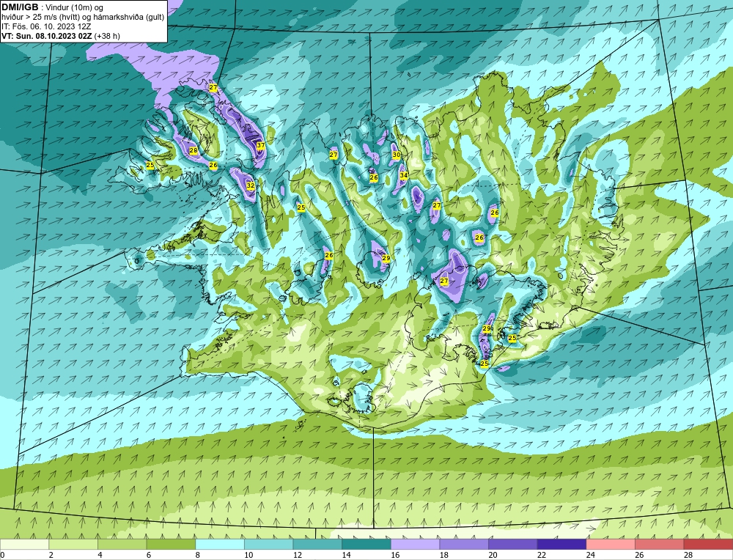Click the legend scale number 10
This screenshot has width=733, height=560.
[248, 555]
